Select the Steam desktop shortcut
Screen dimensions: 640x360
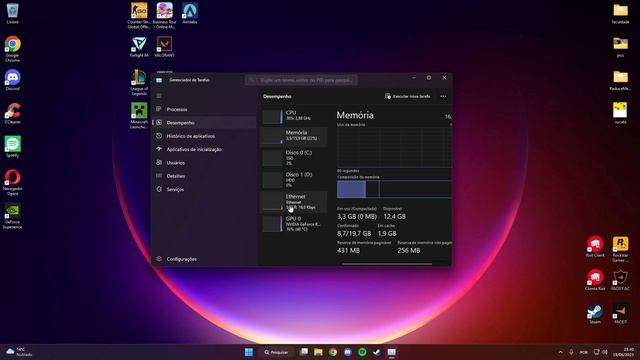(x=595, y=313)
